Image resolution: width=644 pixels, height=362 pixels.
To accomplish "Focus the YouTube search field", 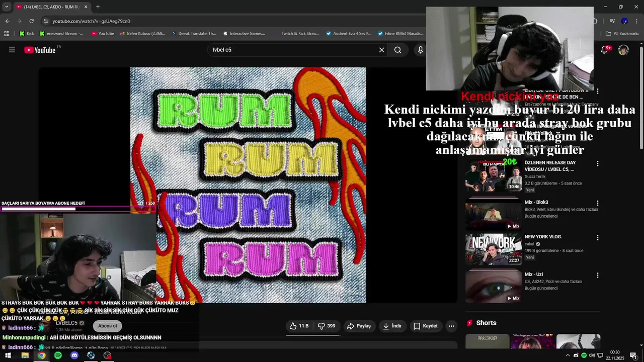I will coord(294,50).
